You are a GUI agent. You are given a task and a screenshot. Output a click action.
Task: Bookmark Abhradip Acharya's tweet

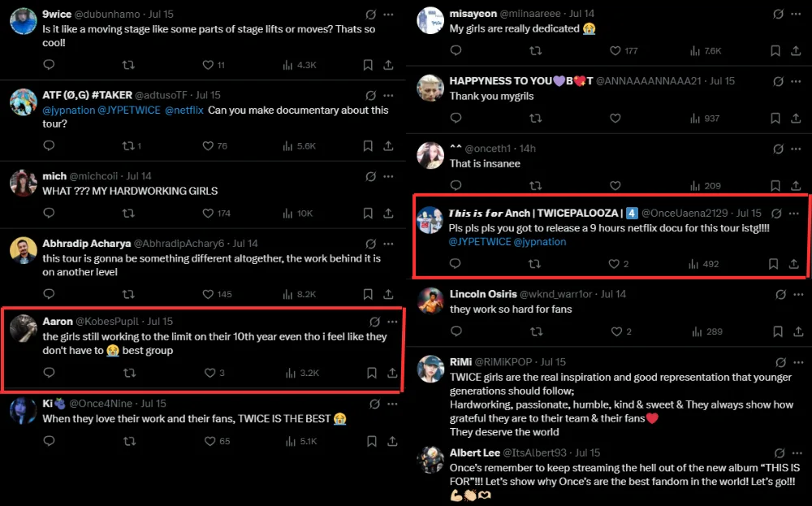(x=368, y=294)
